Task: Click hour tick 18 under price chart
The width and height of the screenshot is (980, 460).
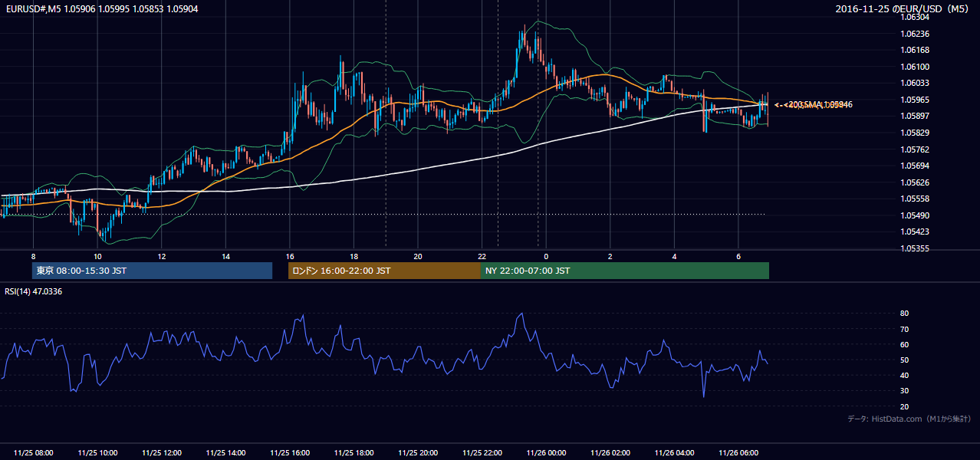Action: click(x=354, y=256)
